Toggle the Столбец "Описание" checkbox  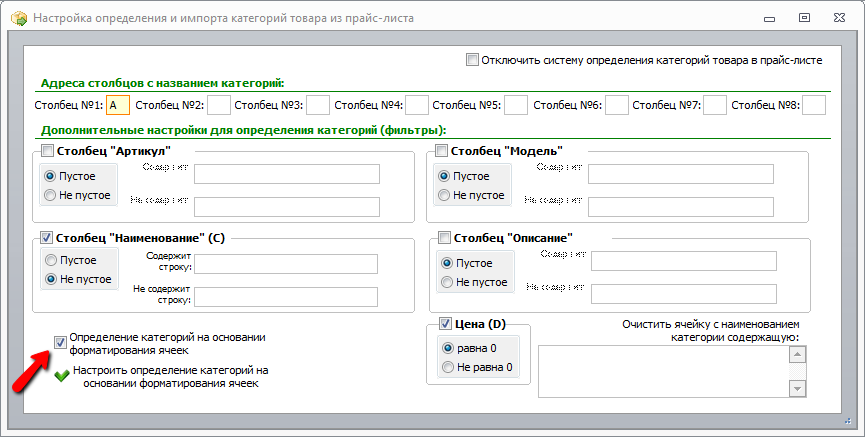445,238
